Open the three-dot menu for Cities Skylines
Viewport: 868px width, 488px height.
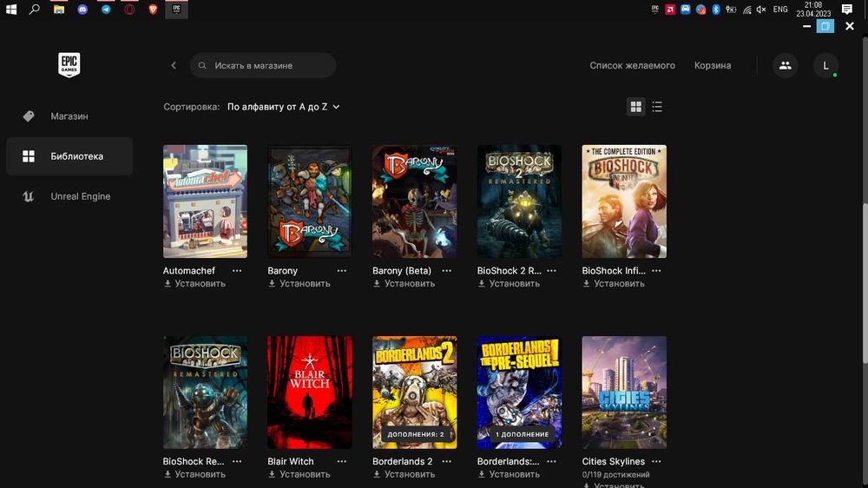tap(656, 461)
